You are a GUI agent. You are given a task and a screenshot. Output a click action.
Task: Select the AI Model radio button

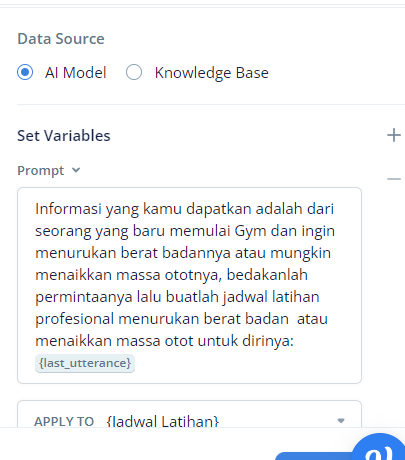(x=25, y=72)
